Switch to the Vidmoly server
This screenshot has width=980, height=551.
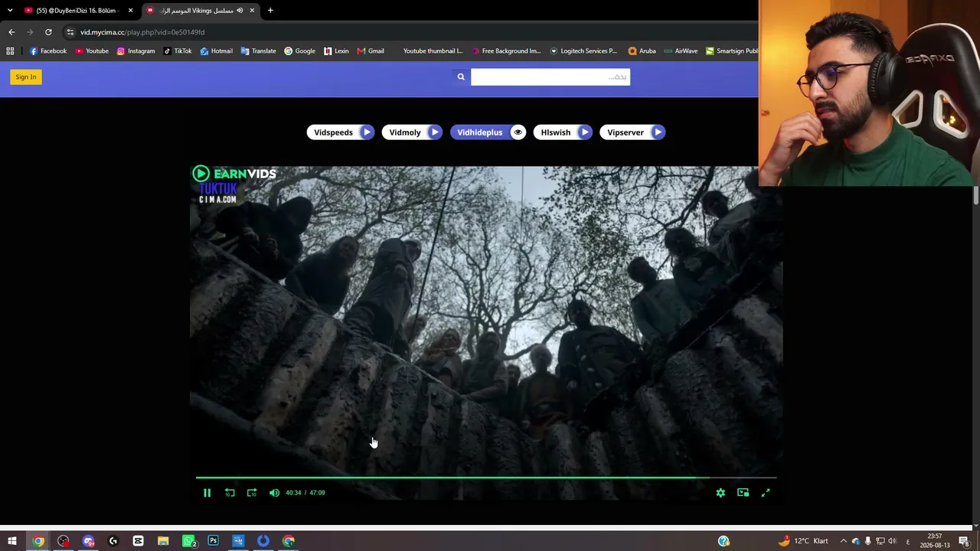[412, 132]
